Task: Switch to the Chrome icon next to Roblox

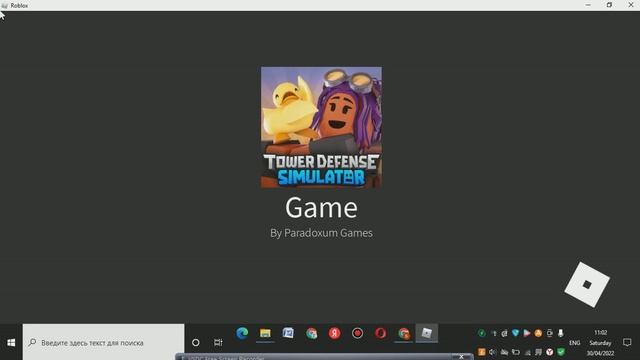Action: click(404, 333)
